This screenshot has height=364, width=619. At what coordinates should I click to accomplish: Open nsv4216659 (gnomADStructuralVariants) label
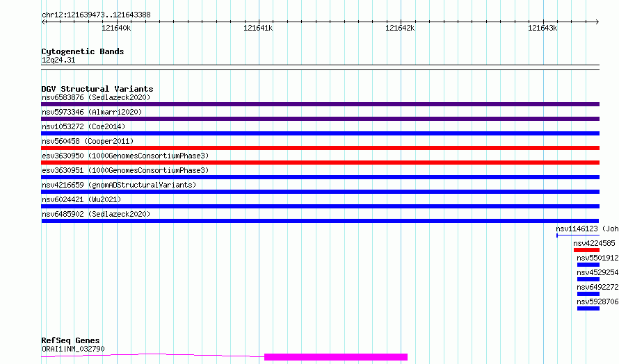119,185
